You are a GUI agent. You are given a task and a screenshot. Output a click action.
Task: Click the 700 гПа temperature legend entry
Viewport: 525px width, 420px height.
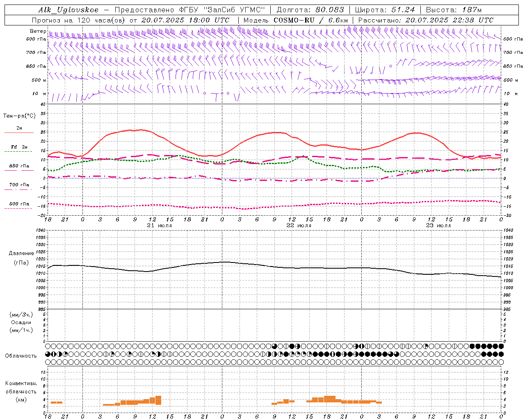click(19, 185)
